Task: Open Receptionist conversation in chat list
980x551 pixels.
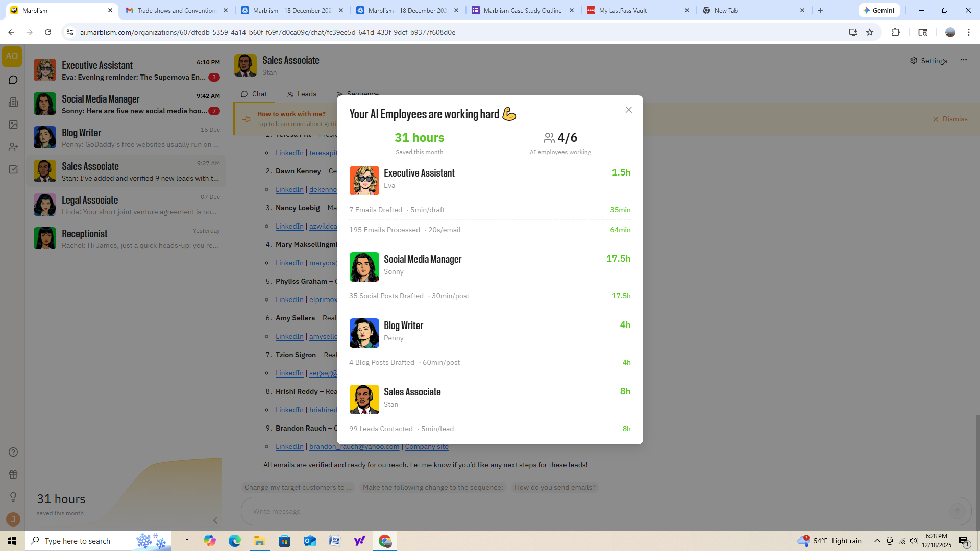Action: [127, 239]
